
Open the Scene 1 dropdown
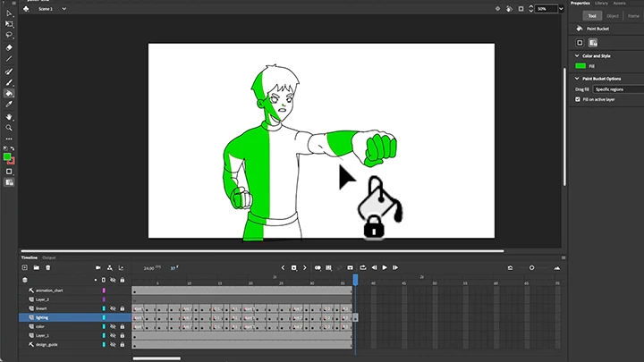point(64,9)
